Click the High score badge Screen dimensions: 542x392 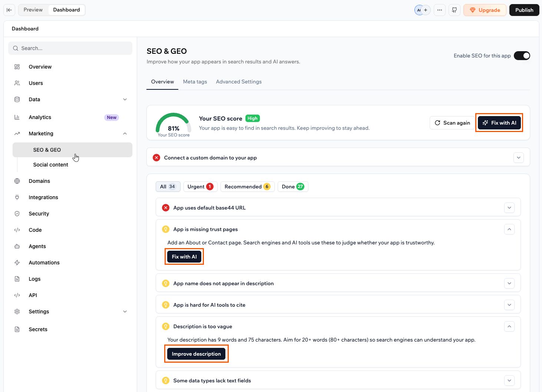click(x=252, y=118)
